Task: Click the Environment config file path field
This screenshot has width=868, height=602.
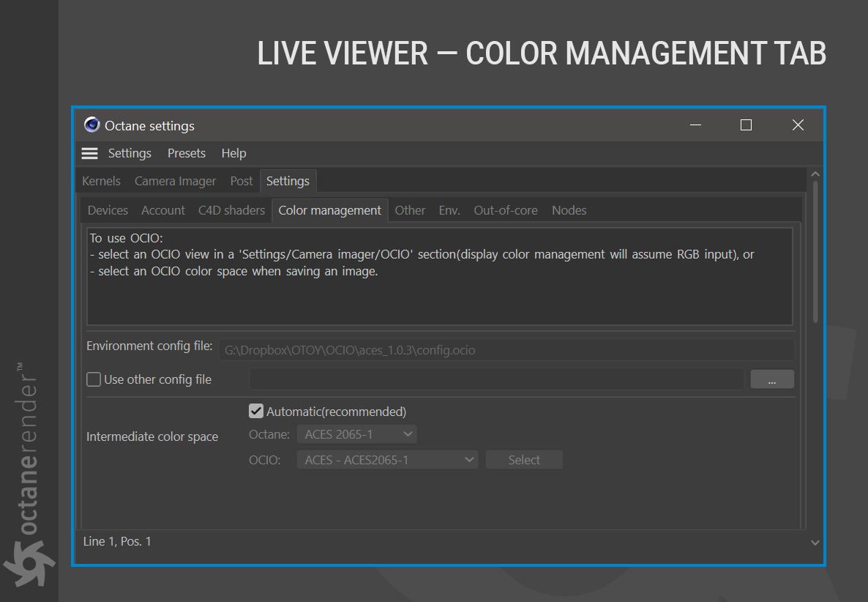Action: tap(506, 350)
